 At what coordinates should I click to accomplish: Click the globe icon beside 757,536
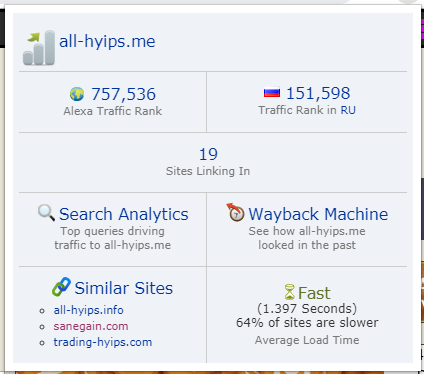click(77, 94)
